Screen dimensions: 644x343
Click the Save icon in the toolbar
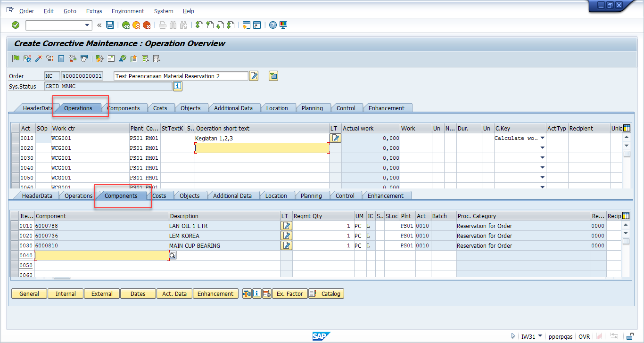110,25
